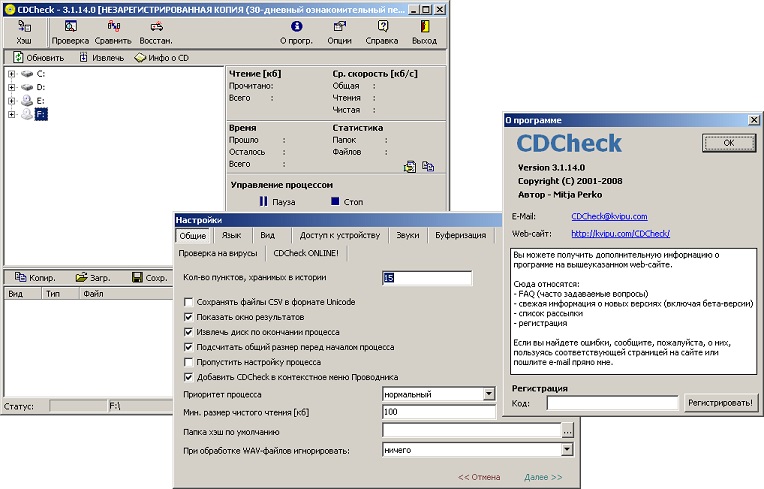Click the save-statistics icon beside Файлов

coord(410,167)
